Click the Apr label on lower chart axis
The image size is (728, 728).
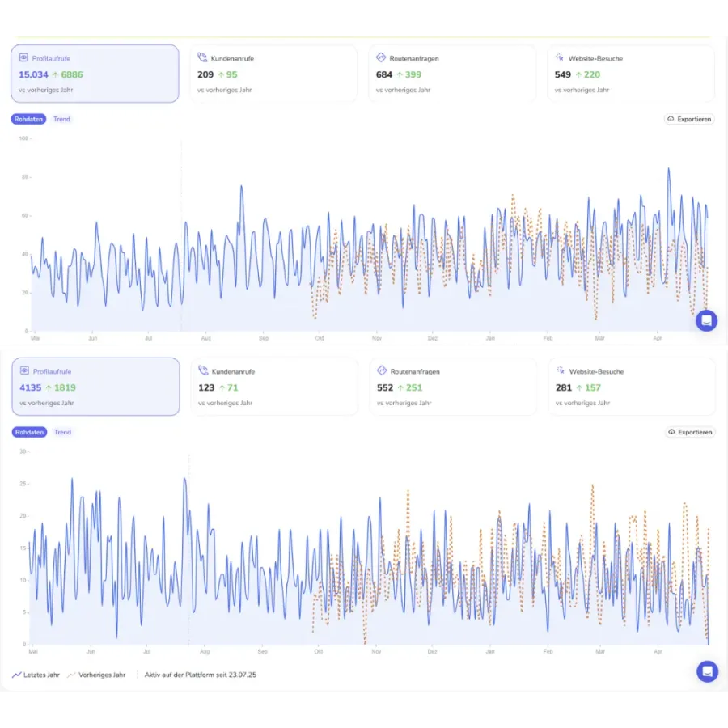658,652
